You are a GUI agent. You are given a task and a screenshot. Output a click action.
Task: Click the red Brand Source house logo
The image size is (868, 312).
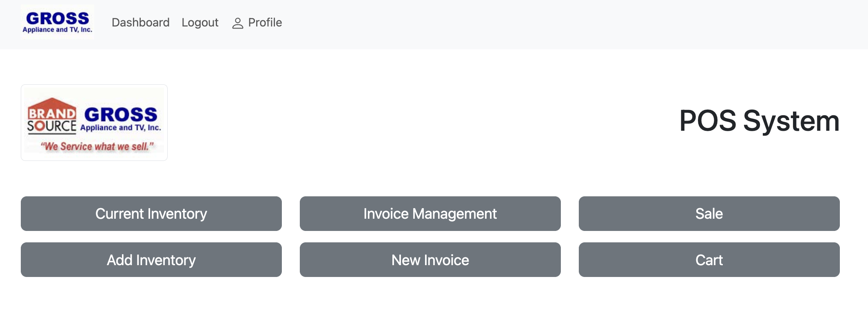tap(52, 116)
